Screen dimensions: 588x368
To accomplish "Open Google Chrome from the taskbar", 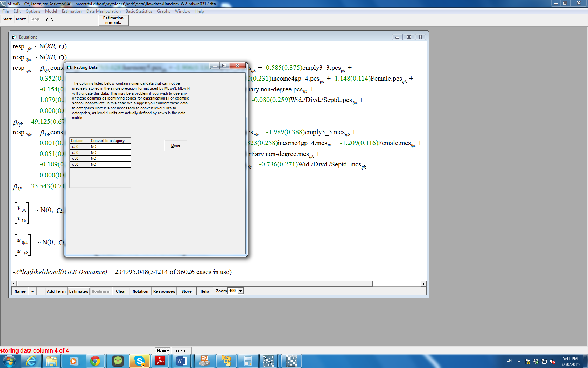I will pos(95,361).
